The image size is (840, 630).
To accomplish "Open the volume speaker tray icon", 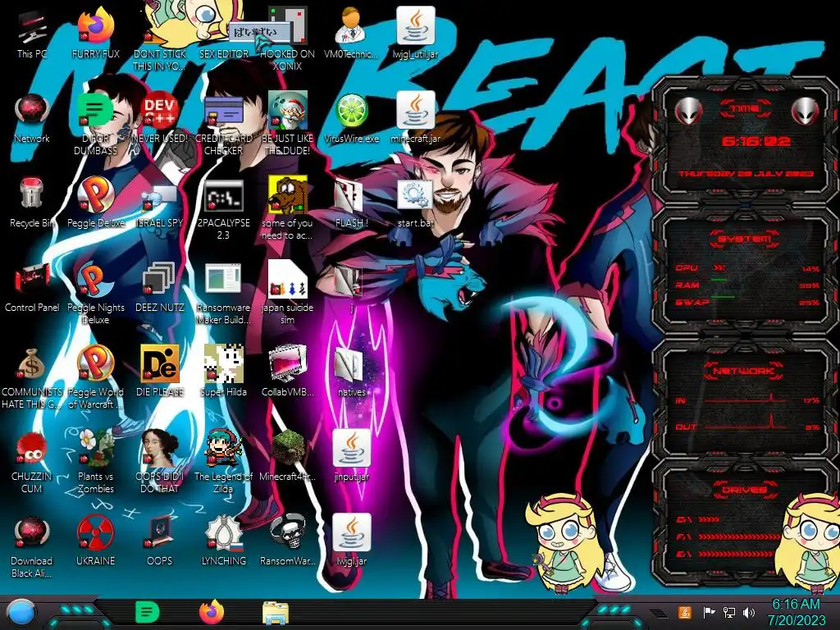I will (749, 612).
